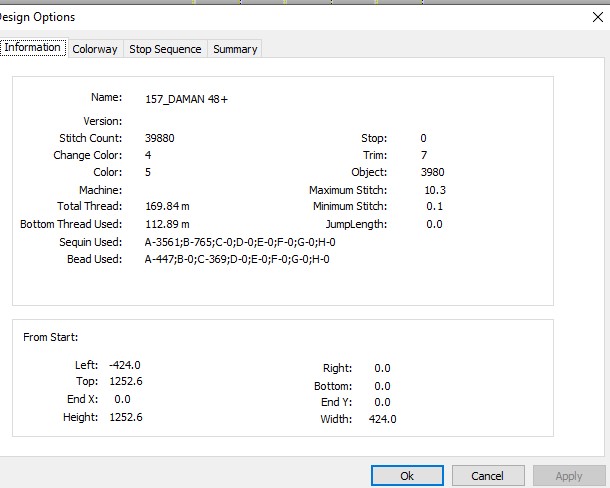
Task: Click the From Start label
Action: coord(51,337)
